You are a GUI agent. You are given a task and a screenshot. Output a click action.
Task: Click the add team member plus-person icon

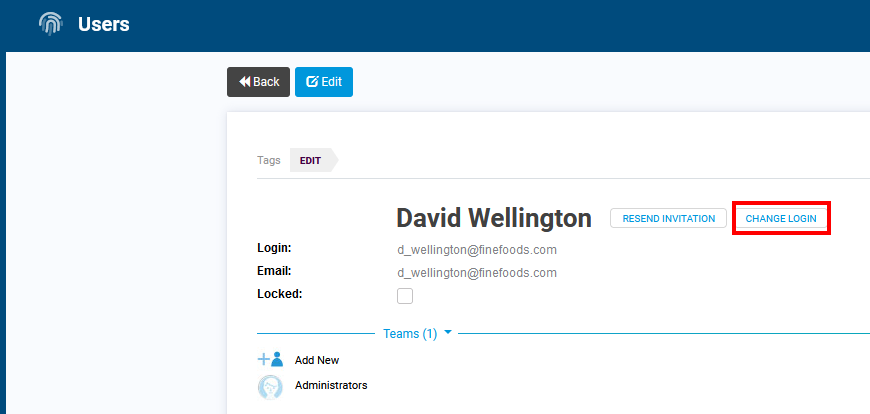pyautogui.click(x=271, y=360)
